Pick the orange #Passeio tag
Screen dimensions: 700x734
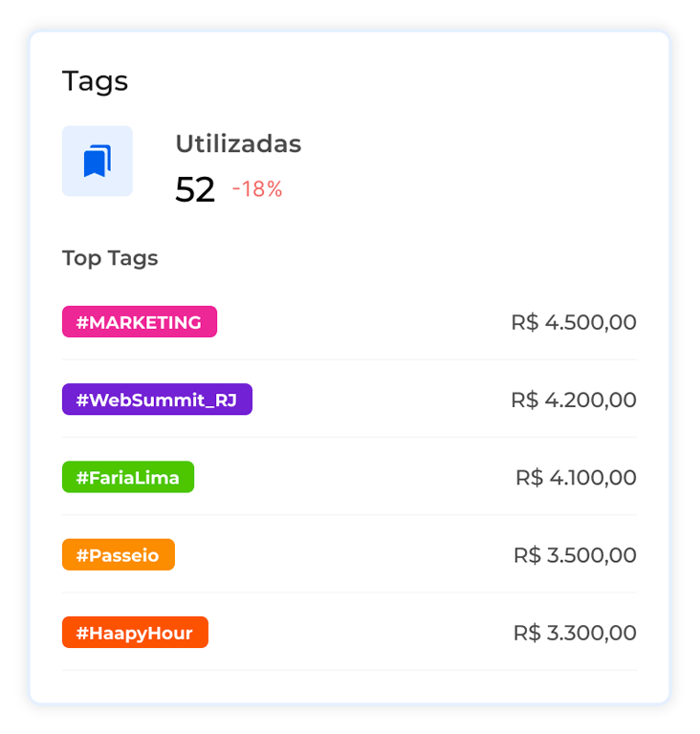[x=119, y=555]
